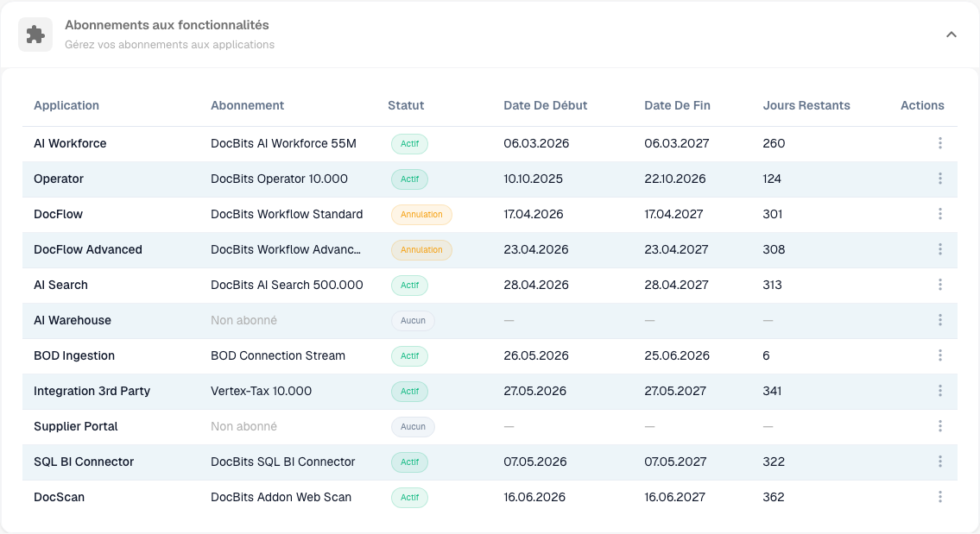Select the AI Workforce application name
This screenshot has height=534, width=980.
point(70,144)
